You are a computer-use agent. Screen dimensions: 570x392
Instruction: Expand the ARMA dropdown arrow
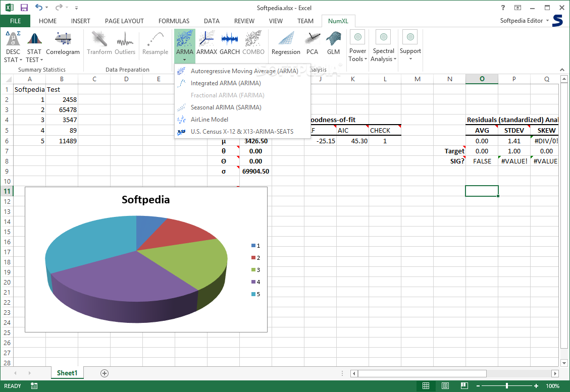tap(185, 60)
